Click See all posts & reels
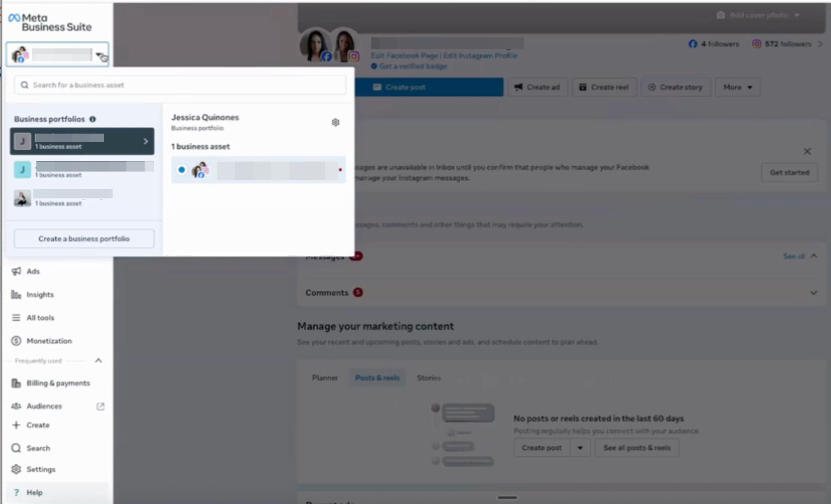Screen dimensions: 831x504 [637, 448]
